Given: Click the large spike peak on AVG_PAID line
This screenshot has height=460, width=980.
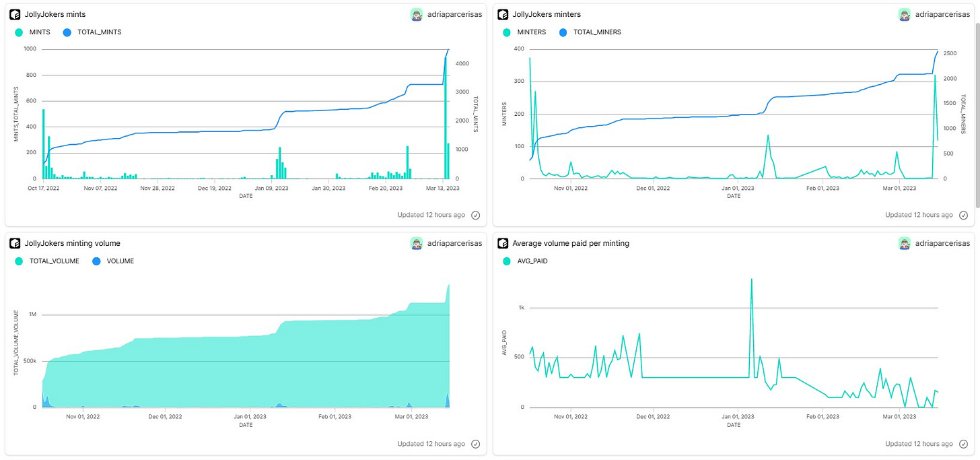Looking at the screenshot, I should click(x=751, y=280).
